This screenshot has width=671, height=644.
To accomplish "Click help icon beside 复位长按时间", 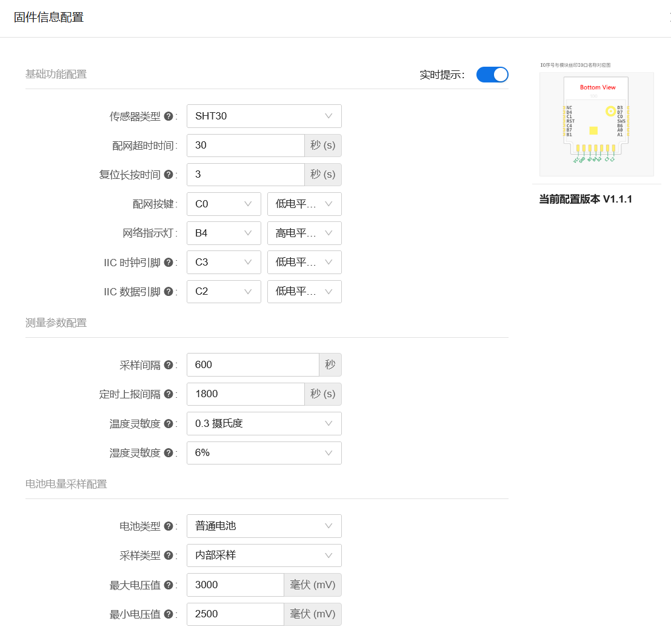I will click(x=169, y=175).
